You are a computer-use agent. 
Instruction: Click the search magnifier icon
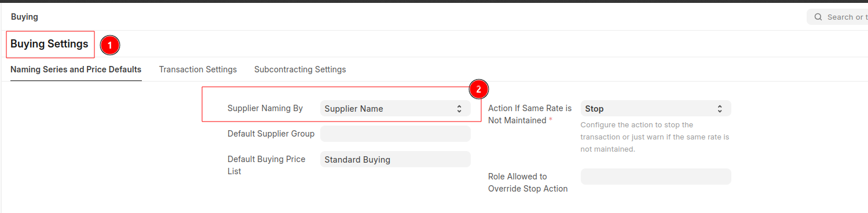pos(818,17)
